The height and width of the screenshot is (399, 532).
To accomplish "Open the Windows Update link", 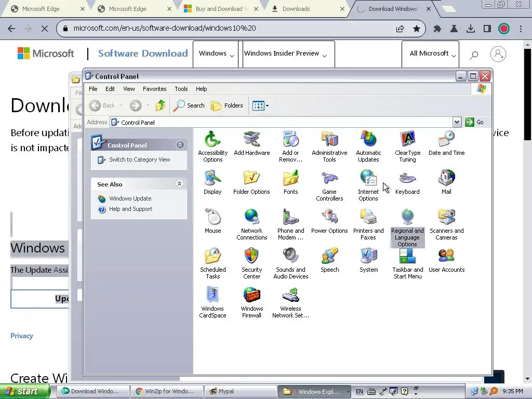I will (130, 198).
